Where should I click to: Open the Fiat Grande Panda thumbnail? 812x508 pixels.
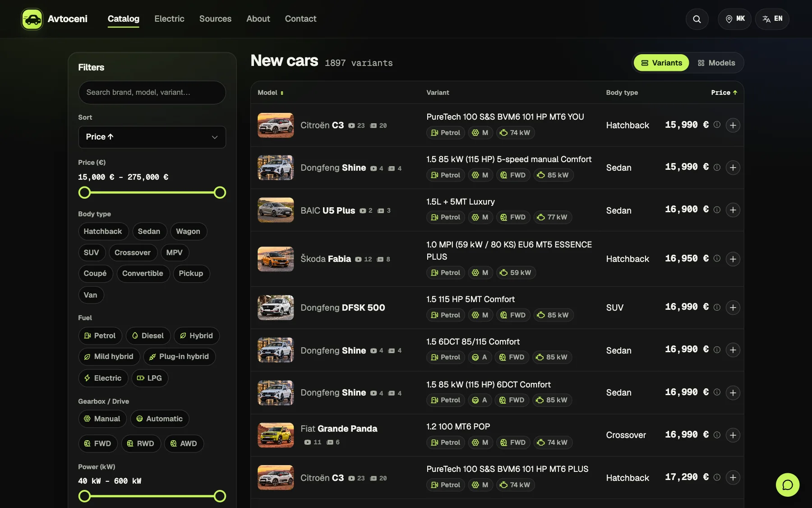click(x=276, y=435)
